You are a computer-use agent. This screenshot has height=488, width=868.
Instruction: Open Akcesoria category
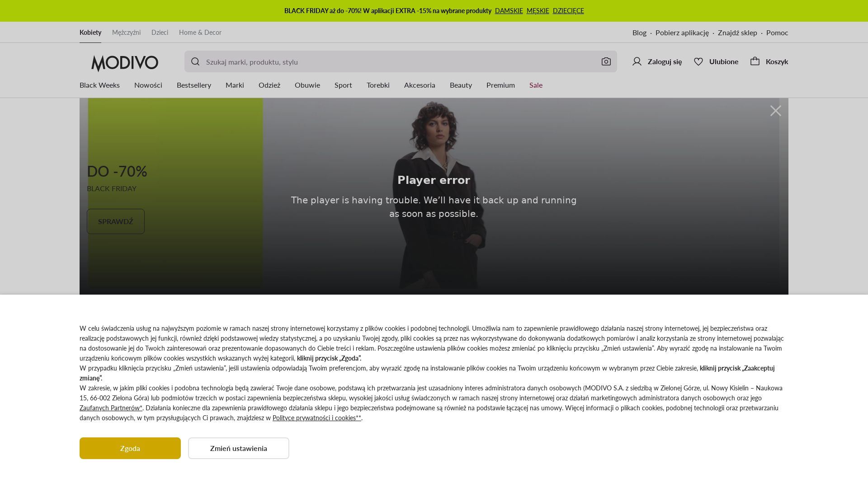pos(420,85)
